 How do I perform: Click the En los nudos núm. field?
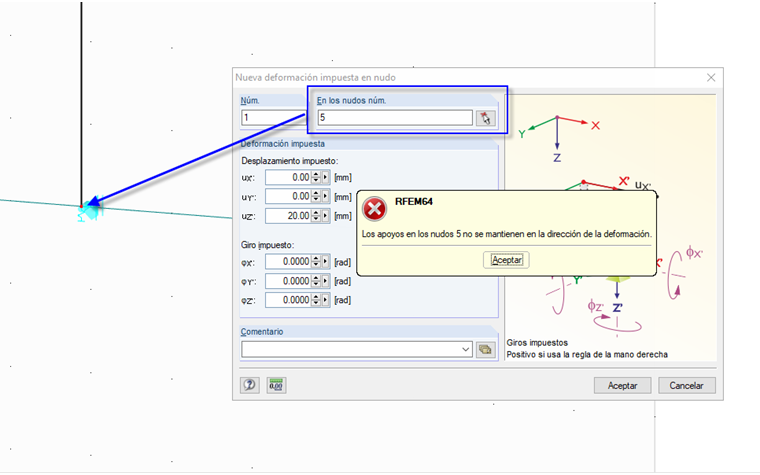click(395, 118)
